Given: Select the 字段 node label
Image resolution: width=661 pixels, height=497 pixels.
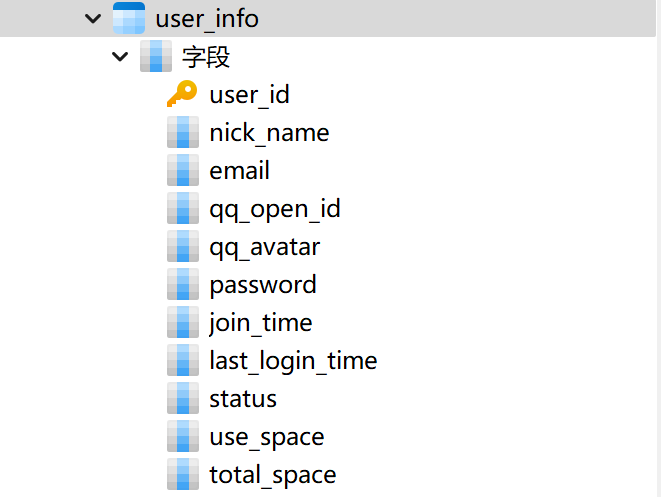Looking at the screenshot, I should [206, 57].
